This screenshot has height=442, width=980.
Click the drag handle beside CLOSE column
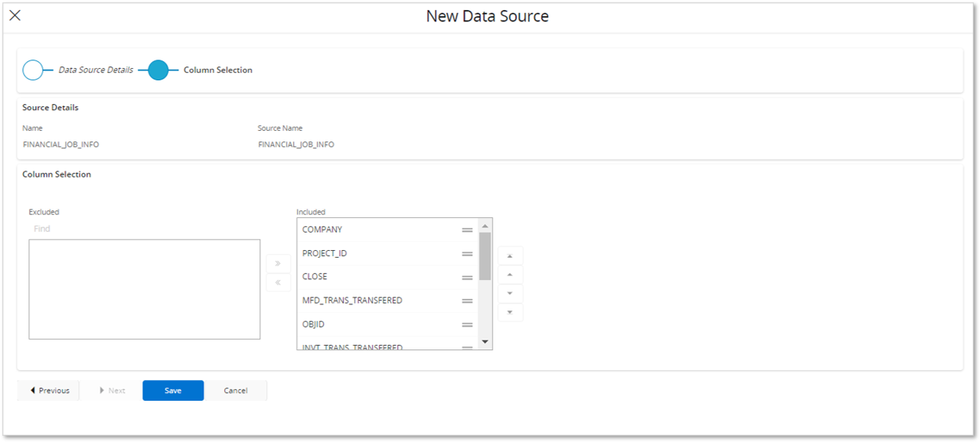467,277
